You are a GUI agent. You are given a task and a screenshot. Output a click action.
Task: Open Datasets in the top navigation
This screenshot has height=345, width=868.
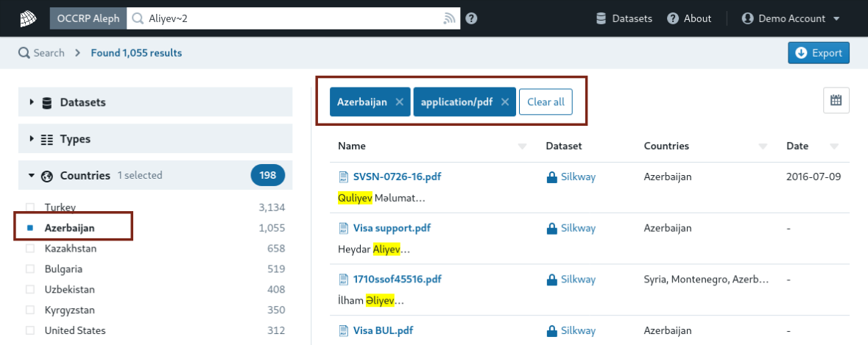[624, 18]
